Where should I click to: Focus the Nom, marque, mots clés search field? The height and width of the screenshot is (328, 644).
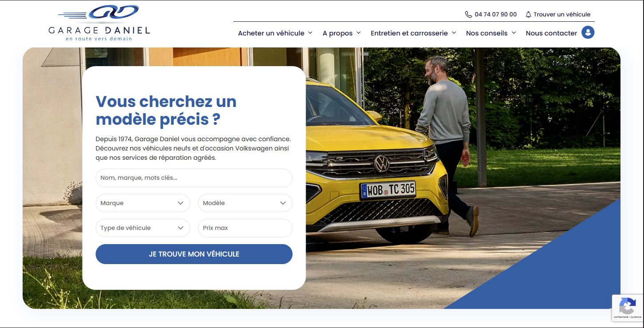pyautogui.click(x=194, y=178)
